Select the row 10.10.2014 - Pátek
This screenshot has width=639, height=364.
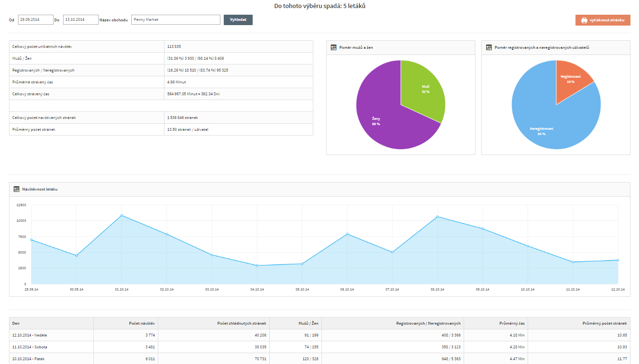pos(320,359)
